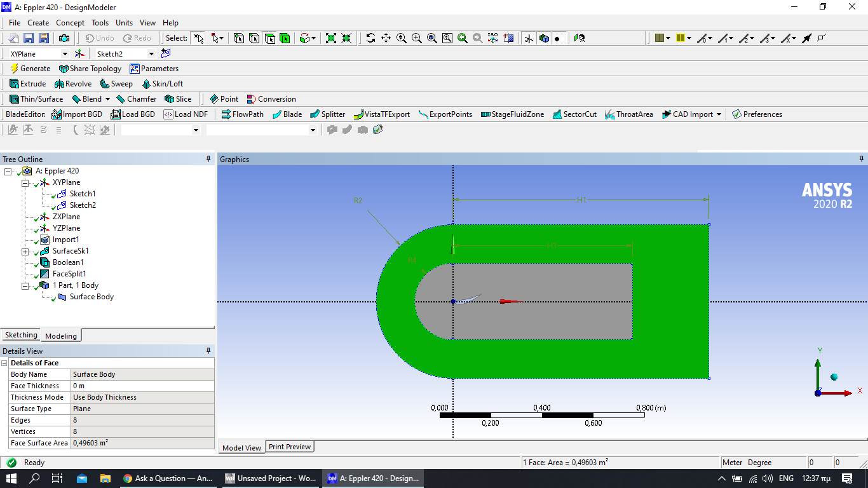The image size is (868, 488).
Task: Click the VistaTFExport tool
Action: click(x=381, y=114)
